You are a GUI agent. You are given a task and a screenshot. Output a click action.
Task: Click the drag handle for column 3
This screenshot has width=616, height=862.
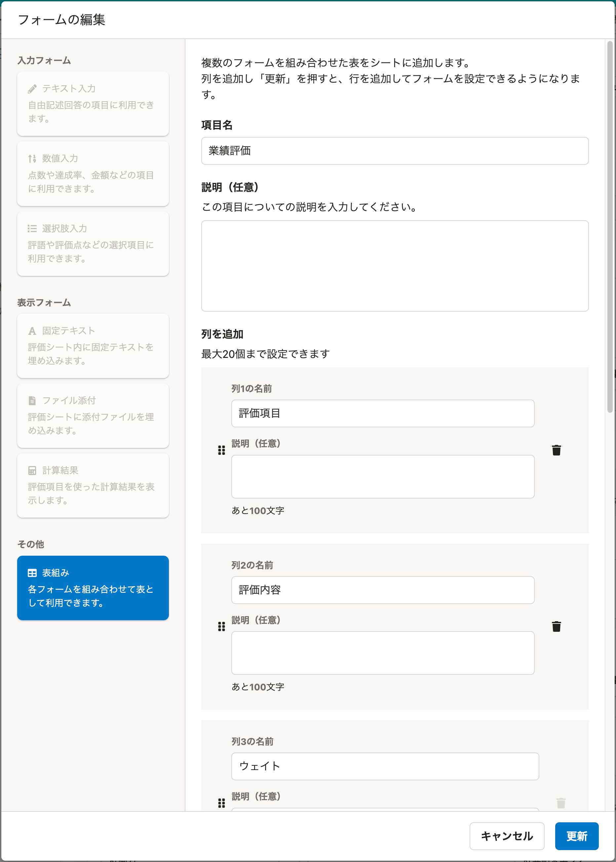point(221,803)
